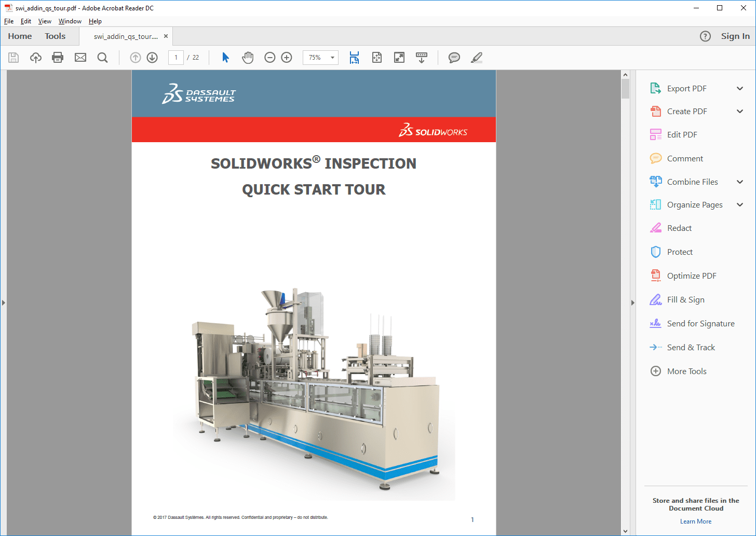Open the Help question mark icon
756x536 pixels.
coord(705,36)
